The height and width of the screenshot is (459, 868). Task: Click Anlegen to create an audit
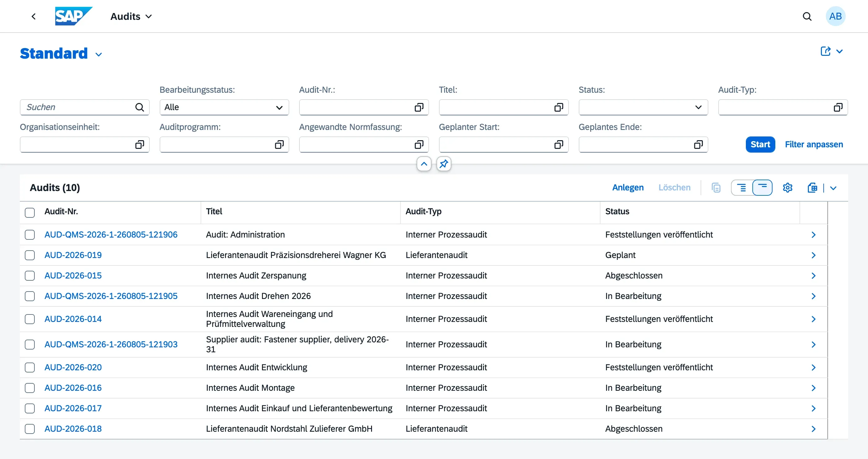coord(628,188)
